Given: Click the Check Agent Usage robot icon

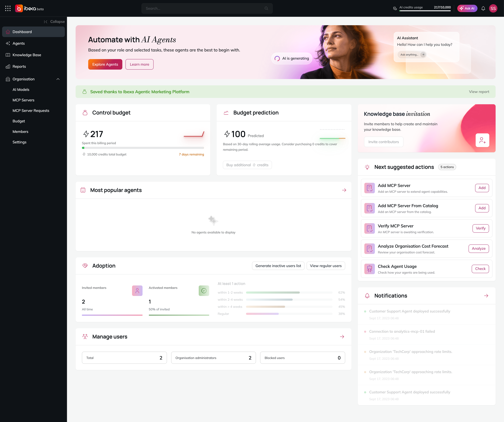Looking at the screenshot, I should coord(369,269).
